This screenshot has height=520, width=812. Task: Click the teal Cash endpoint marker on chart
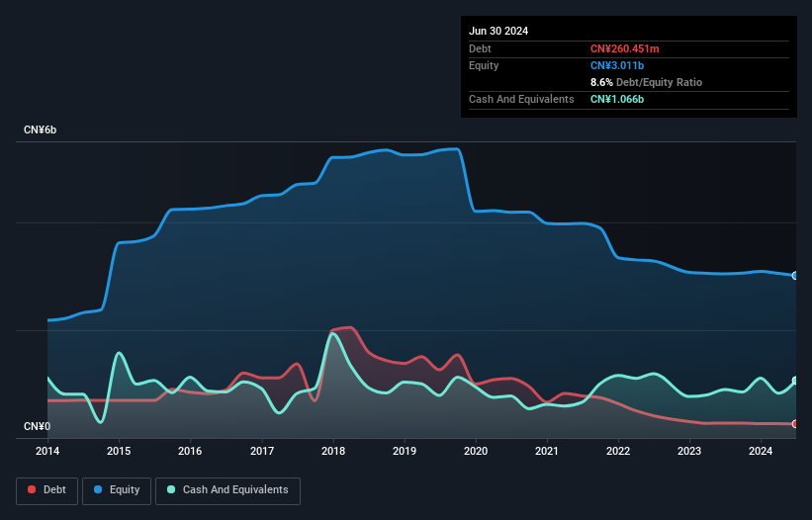tap(795, 382)
